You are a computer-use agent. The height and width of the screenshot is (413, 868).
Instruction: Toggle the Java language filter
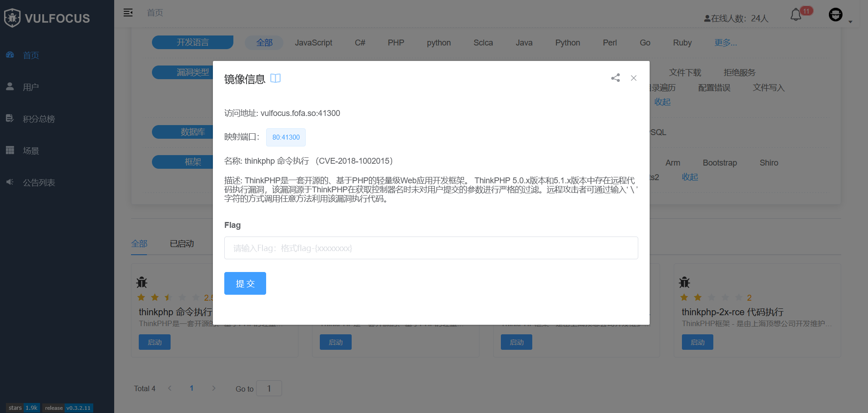(524, 42)
